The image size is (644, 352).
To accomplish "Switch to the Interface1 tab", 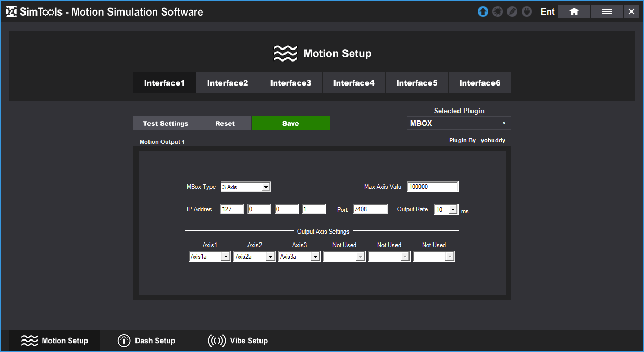I will tap(165, 83).
